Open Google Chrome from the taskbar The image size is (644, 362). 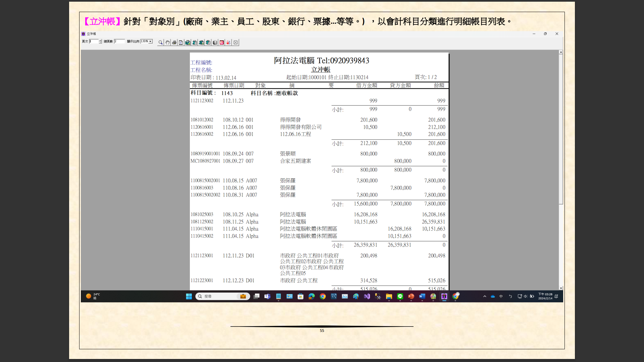(x=323, y=296)
